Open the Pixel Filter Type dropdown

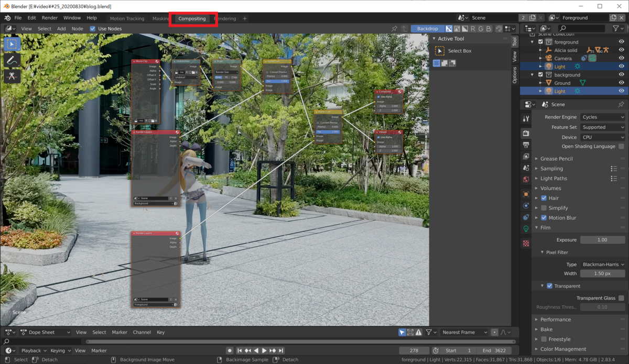click(602, 264)
